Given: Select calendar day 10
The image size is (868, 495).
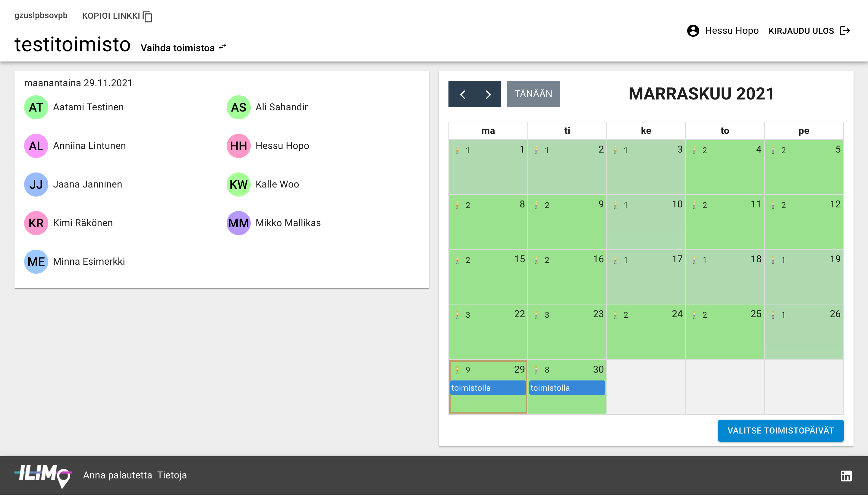Looking at the screenshot, I should (x=646, y=224).
